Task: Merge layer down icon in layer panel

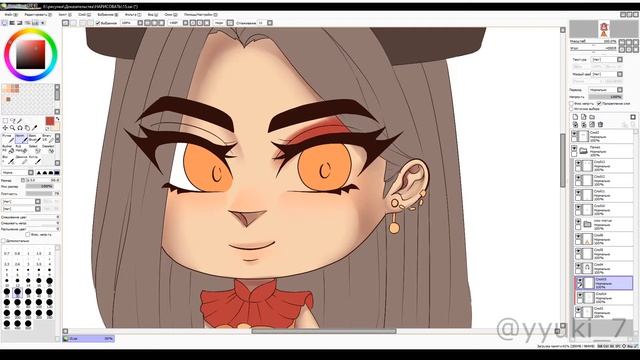Action: pyautogui.click(x=584, y=124)
